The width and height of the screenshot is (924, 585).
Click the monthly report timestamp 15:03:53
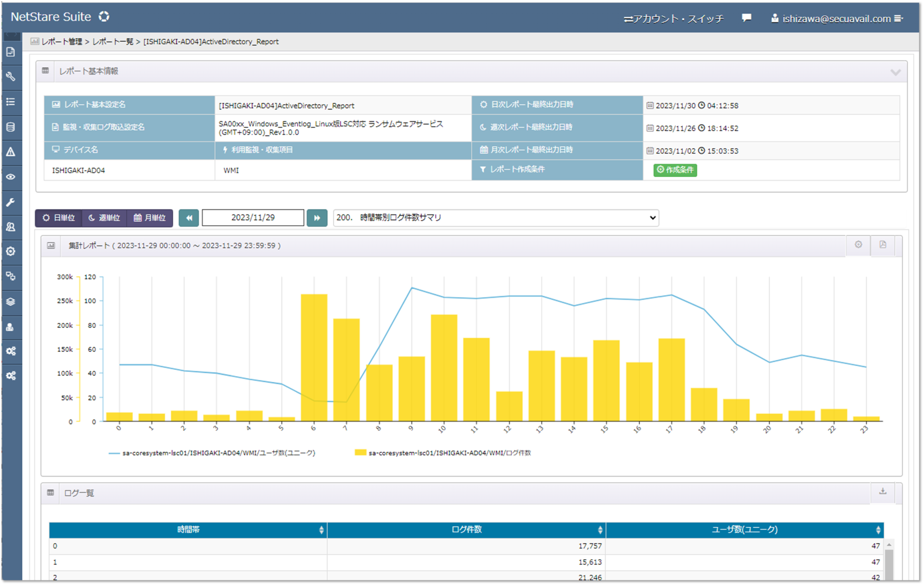tap(722, 151)
